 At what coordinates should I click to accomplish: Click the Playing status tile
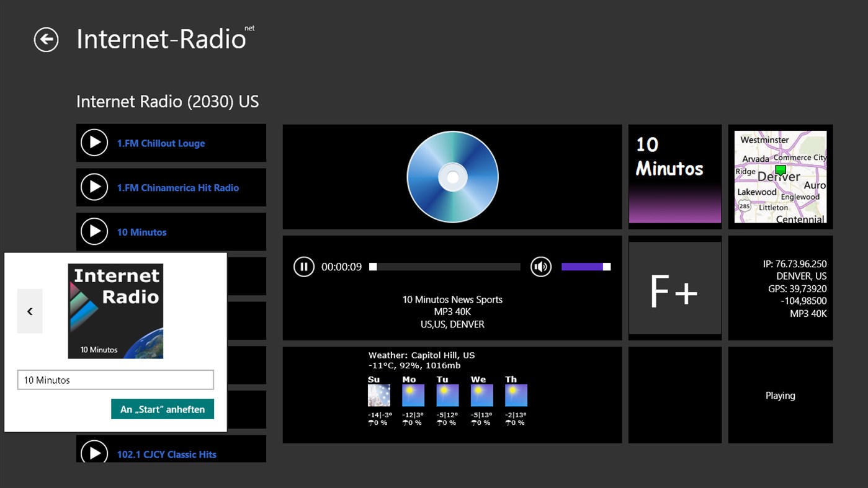pos(780,395)
